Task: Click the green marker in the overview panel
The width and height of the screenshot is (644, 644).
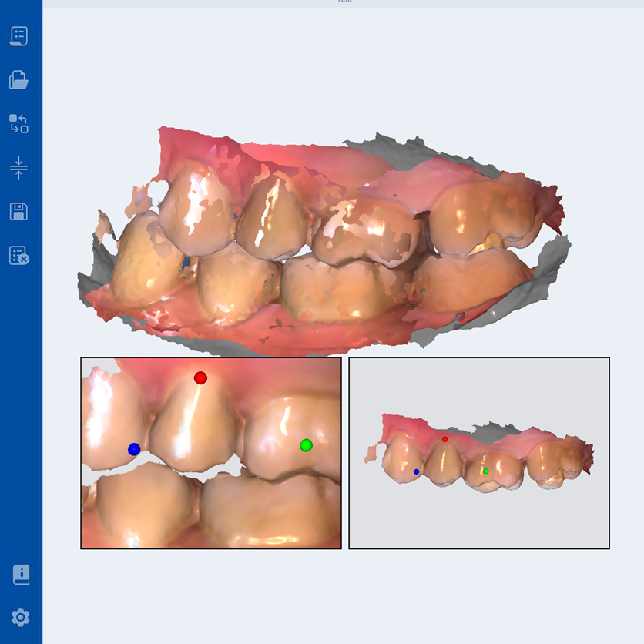Action: point(487,471)
